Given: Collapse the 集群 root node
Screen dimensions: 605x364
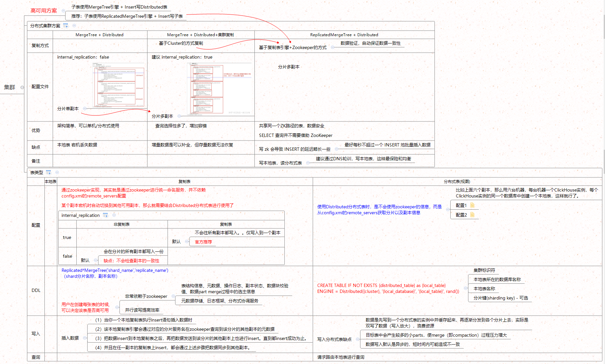Looking at the screenshot, I should (22, 88).
